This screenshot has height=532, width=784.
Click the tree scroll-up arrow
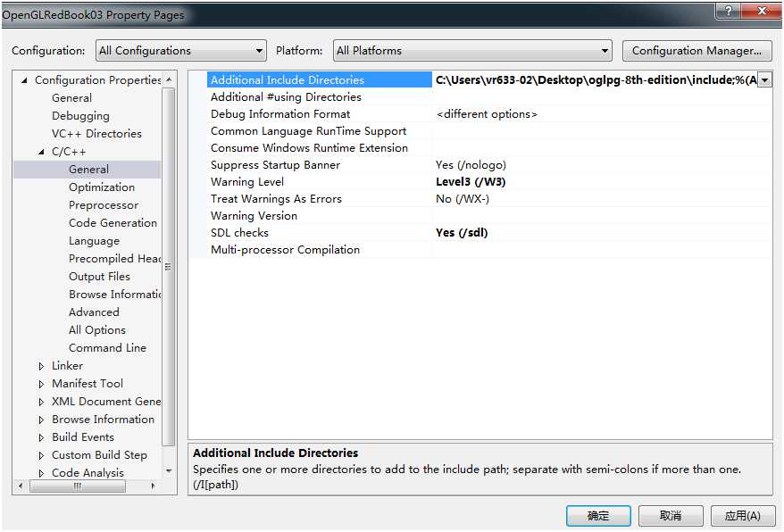coord(169,79)
